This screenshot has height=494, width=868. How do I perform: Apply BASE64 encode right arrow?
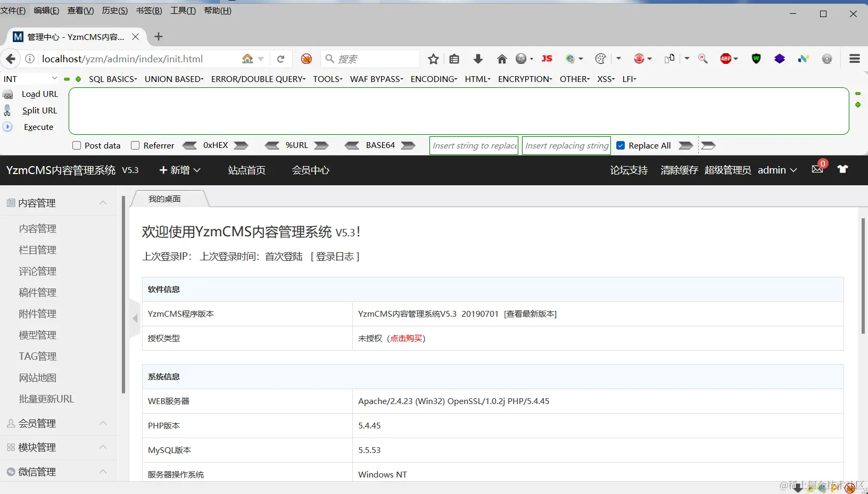coord(408,145)
